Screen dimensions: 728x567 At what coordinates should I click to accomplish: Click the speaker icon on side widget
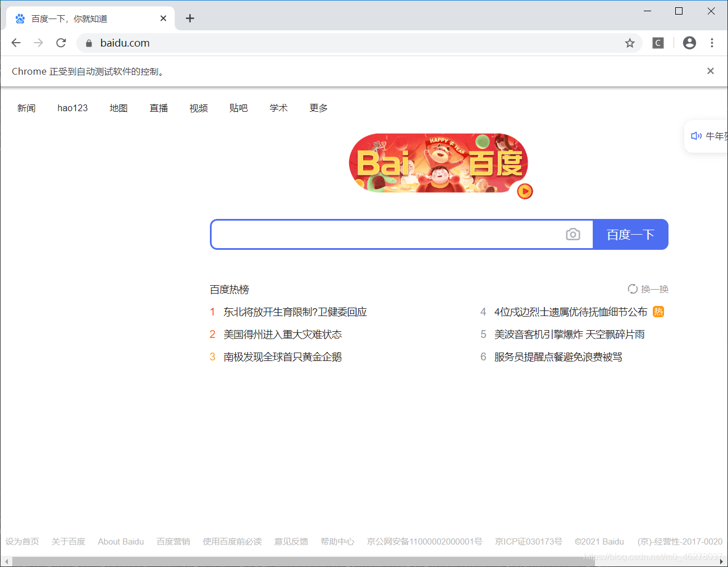[x=696, y=136]
